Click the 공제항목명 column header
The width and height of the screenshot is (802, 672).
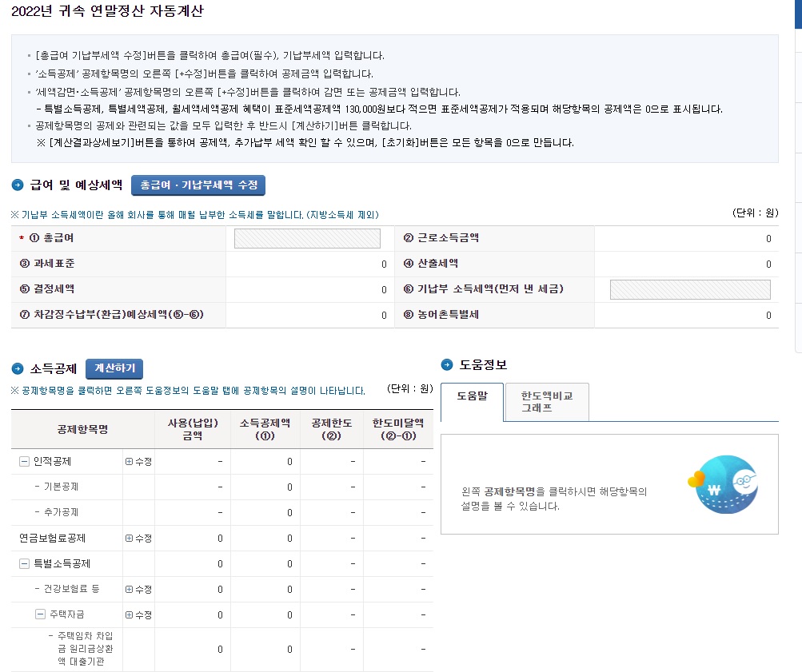[82, 429]
